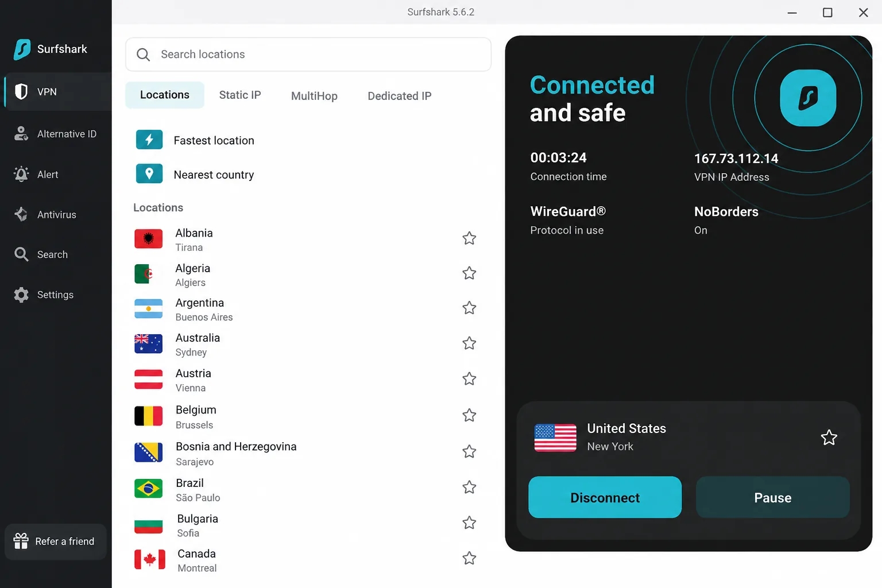Select Belgium Brussels from the list
This screenshot has width=882, height=588.
305,417
